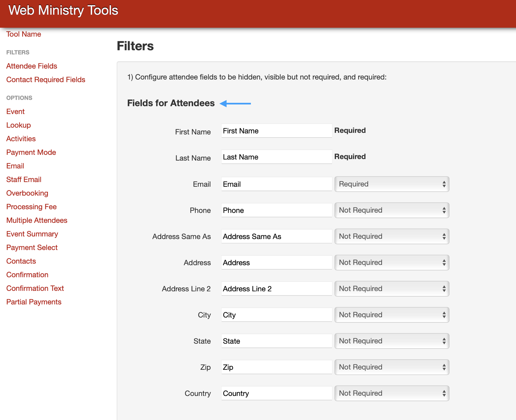
Task: Select the Tool Name link
Action: click(x=24, y=34)
